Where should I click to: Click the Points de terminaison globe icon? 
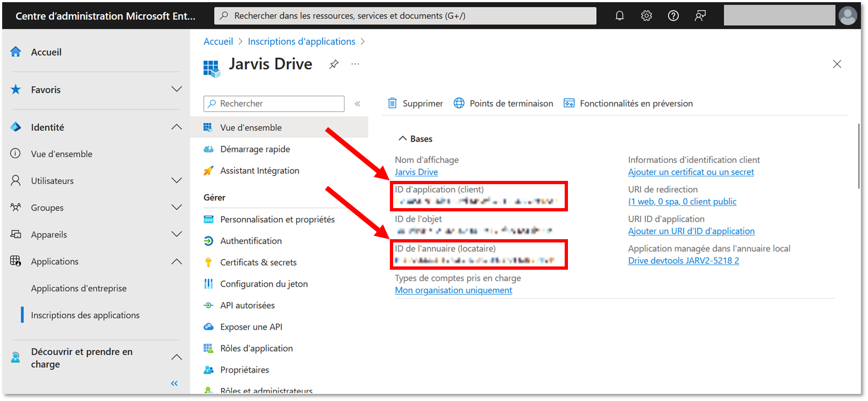(x=459, y=103)
